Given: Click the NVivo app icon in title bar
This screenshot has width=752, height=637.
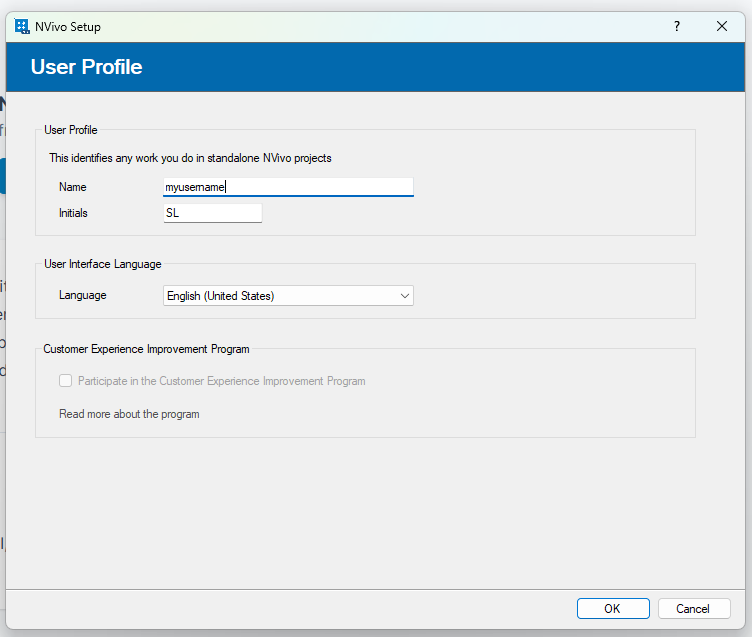Looking at the screenshot, I should pos(22,27).
